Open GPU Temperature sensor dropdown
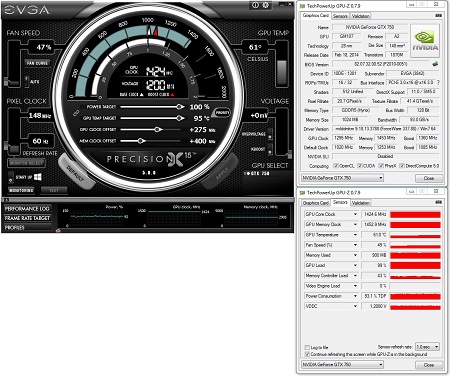Image resolution: width=450 pixels, height=376 pixels. point(355,235)
